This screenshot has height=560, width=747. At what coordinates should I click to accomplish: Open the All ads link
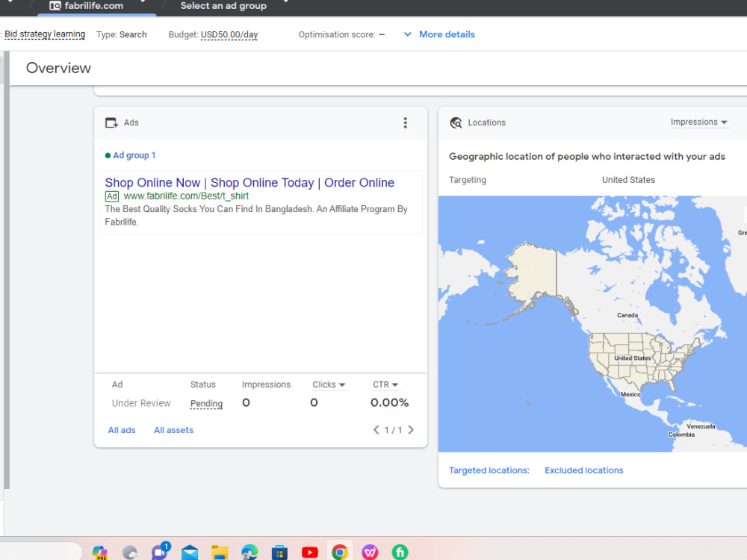pyautogui.click(x=122, y=430)
